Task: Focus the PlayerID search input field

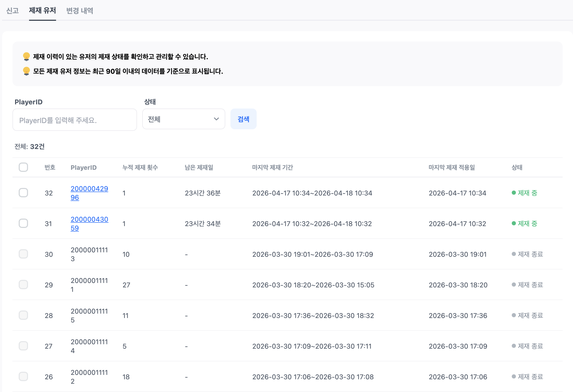Action: click(74, 120)
